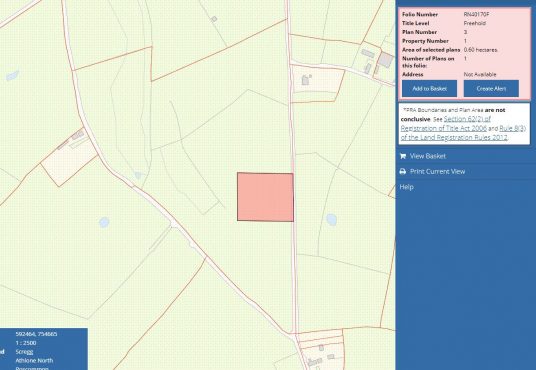
Task: Click the printer icon beside Print Current View
Action: point(403,172)
